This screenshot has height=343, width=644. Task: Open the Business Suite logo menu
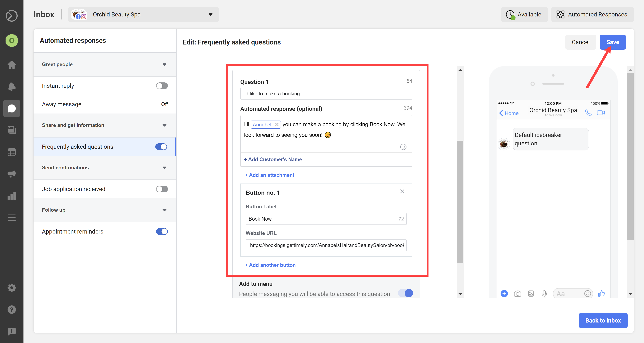(12, 15)
